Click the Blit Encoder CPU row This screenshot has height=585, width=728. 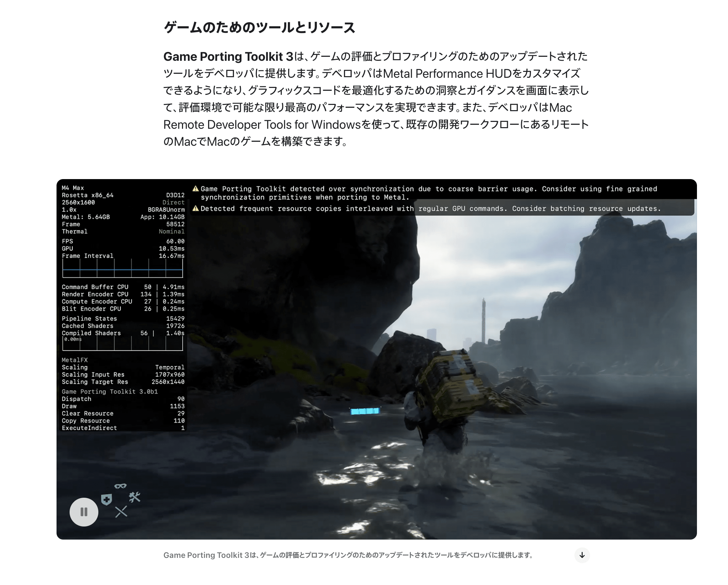[123, 309]
